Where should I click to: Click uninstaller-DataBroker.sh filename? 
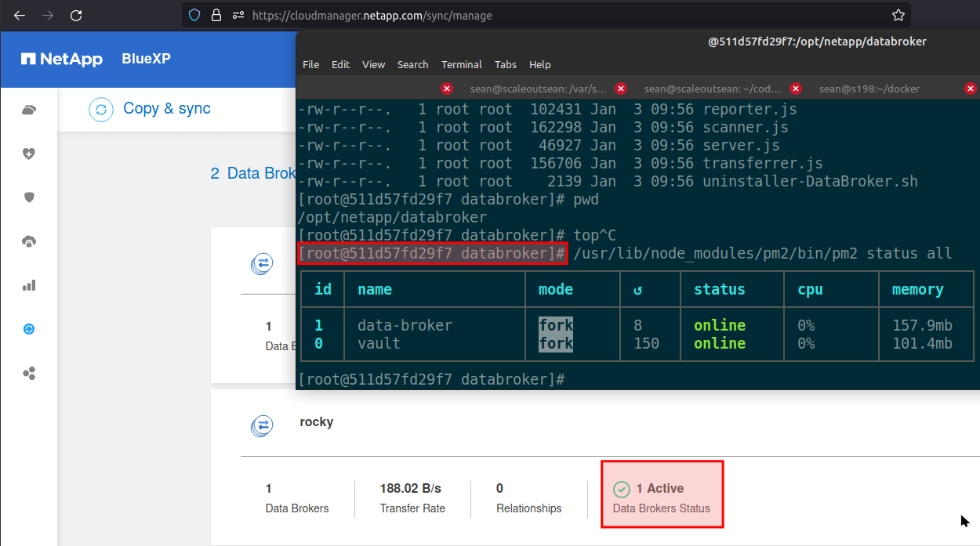[810, 181]
